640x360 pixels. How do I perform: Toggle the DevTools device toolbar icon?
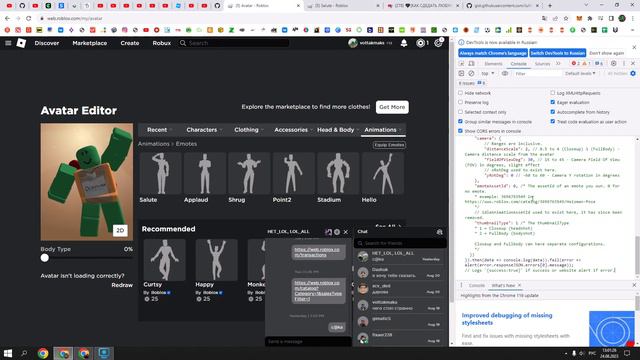[471, 64]
